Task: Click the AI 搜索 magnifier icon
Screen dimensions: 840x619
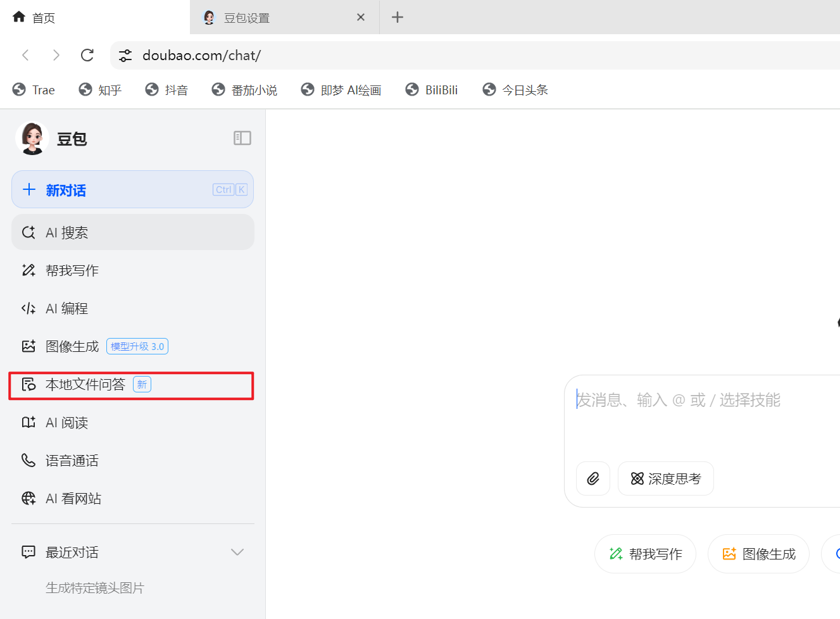Action: [x=28, y=232]
